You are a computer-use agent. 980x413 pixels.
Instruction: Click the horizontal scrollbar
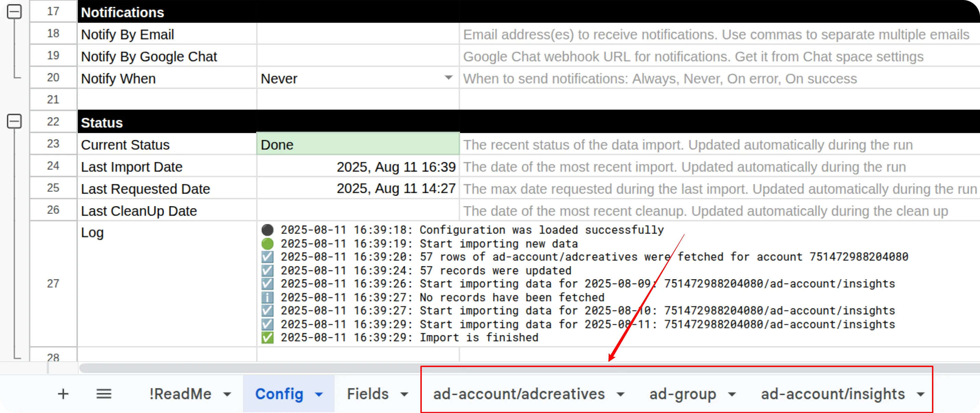tap(529, 368)
